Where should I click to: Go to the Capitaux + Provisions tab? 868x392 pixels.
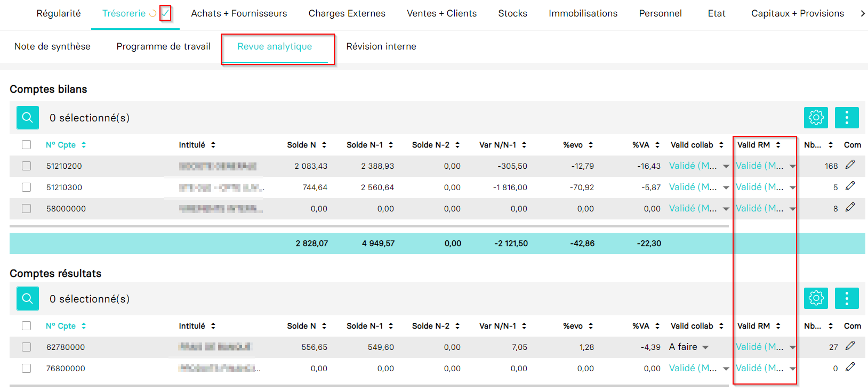point(798,13)
